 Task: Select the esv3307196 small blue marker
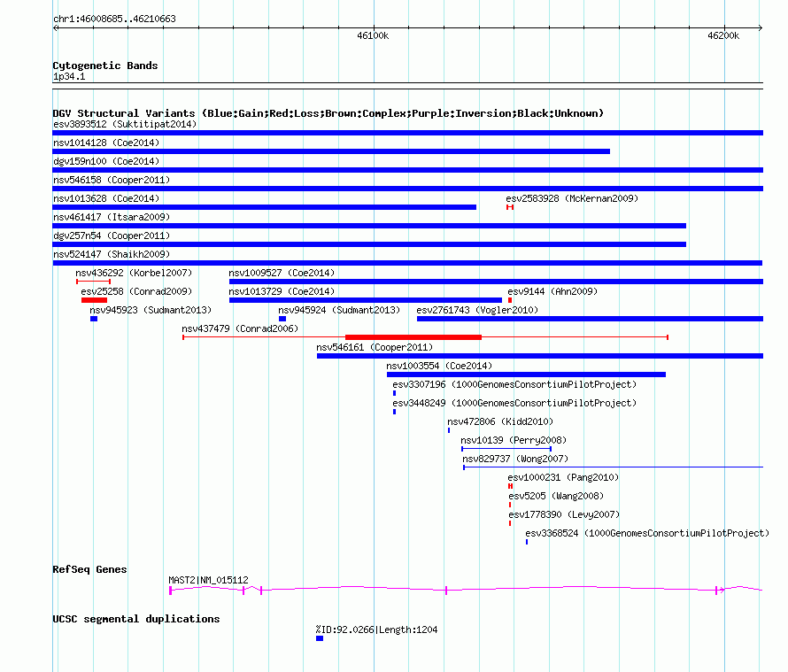pyautogui.click(x=395, y=393)
